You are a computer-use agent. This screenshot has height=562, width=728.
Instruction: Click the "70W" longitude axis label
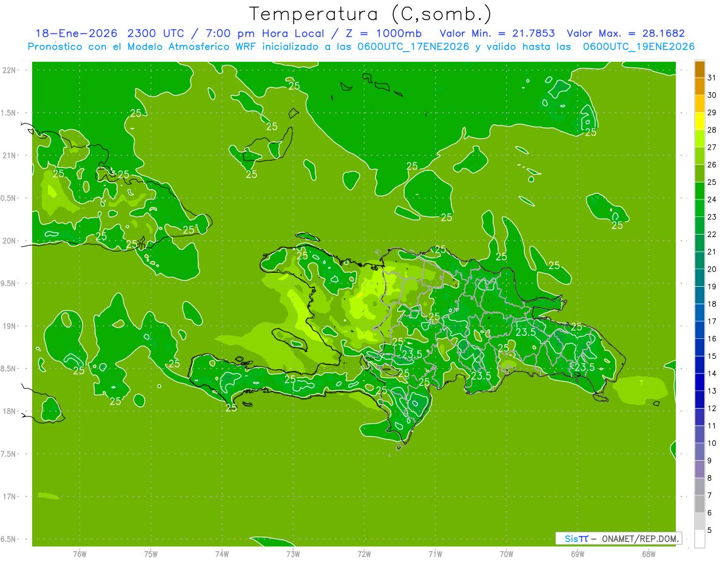(x=507, y=554)
